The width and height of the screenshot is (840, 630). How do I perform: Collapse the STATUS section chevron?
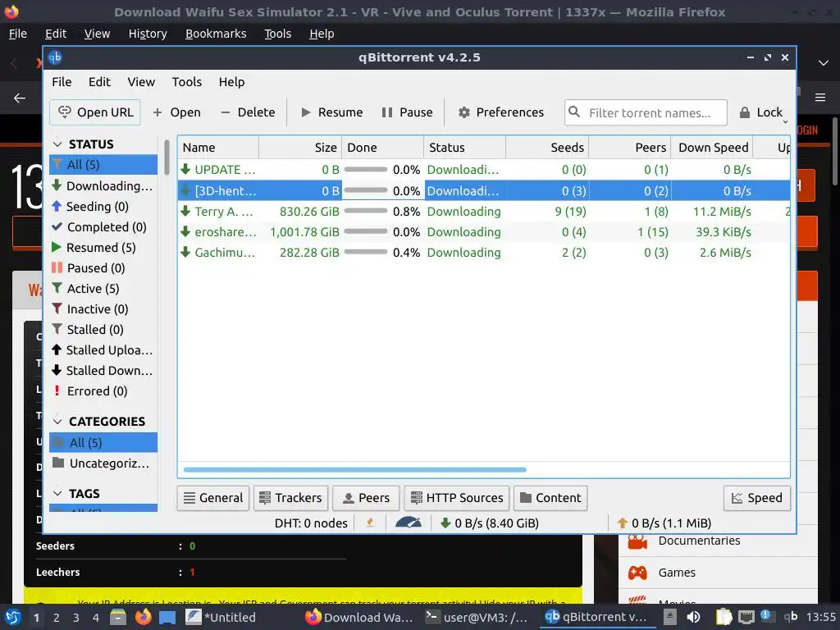point(57,144)
